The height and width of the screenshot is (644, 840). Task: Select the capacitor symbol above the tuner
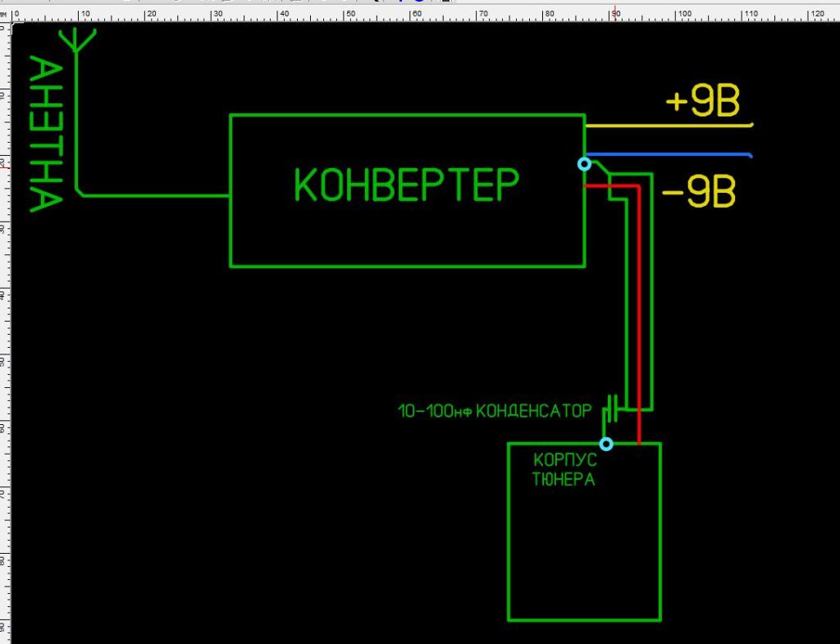[612, 410]
